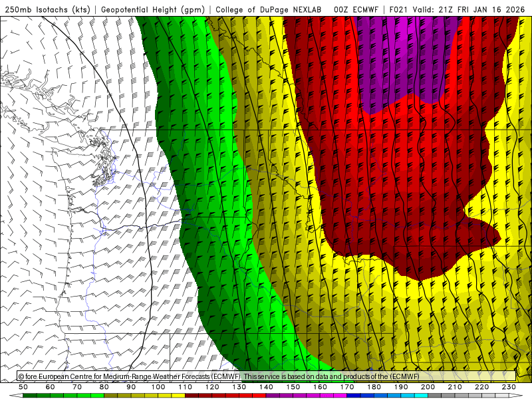Click the '50' value on the legend scale

pos(23,387)
